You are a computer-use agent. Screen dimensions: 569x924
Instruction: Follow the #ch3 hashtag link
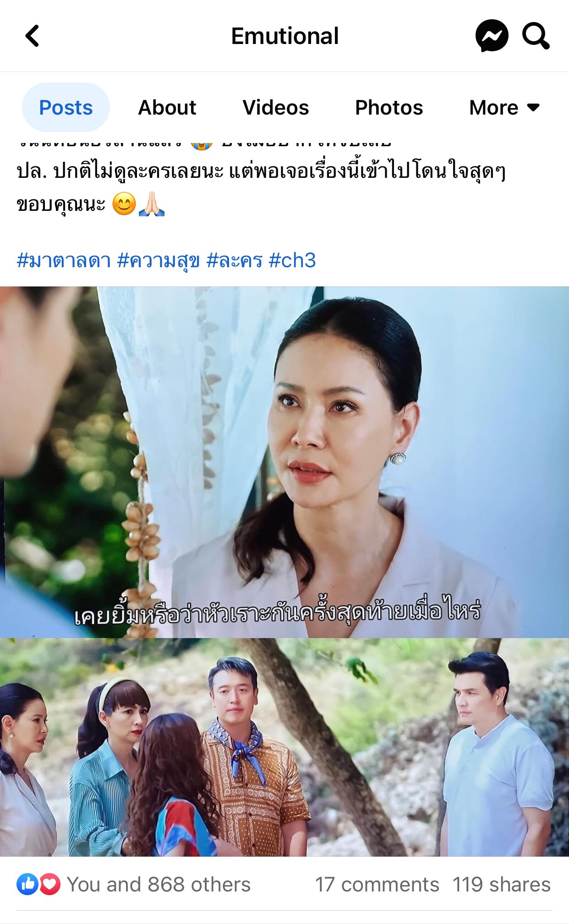click(x=292, y=260)
